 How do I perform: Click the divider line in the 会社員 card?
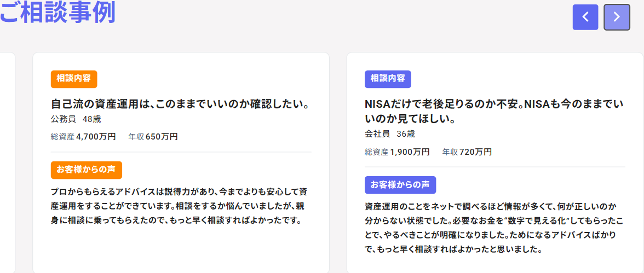point(494,166)
